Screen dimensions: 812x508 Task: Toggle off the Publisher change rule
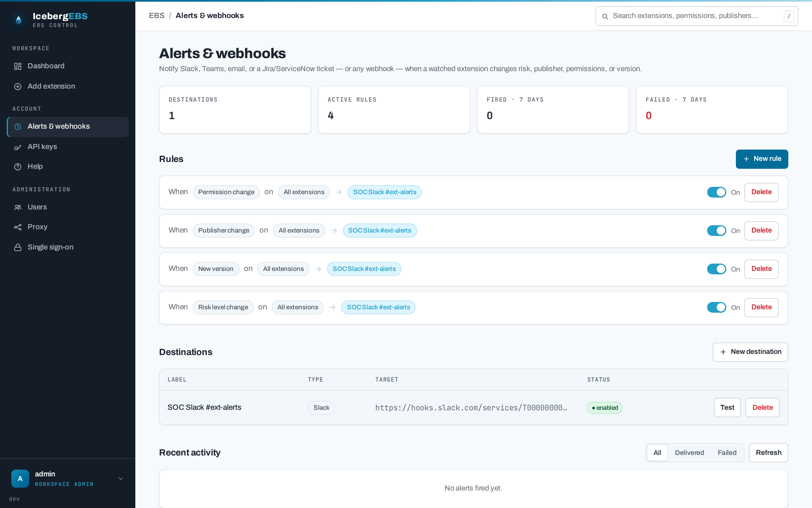[x=716, y=231]
